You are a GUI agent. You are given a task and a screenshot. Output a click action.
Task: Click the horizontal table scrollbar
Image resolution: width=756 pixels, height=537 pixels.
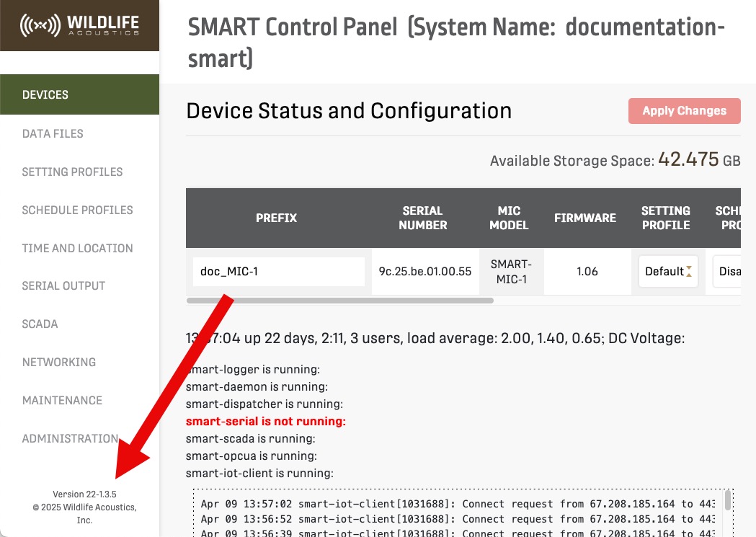pyautogui.click(x=339, y=300)
